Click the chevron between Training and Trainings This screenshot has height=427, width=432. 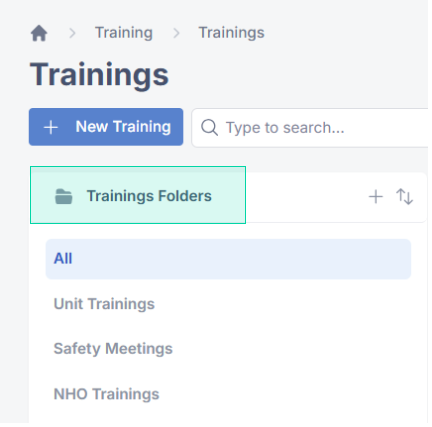(176, 33)
